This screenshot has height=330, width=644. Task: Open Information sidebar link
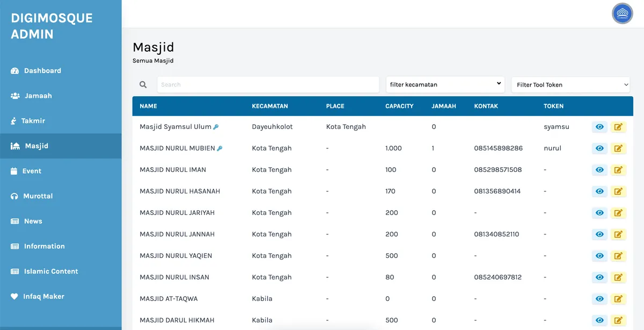[x=61, y=246]
